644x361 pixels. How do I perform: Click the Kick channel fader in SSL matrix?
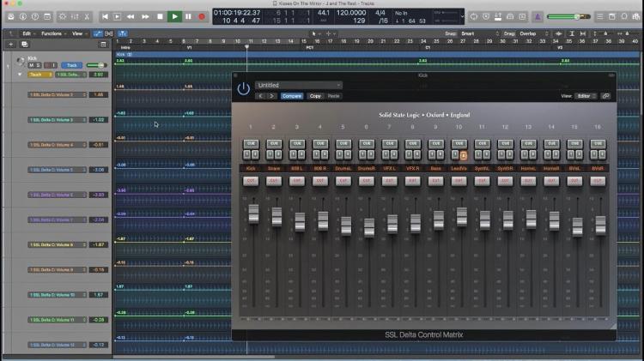coord(253,214)
